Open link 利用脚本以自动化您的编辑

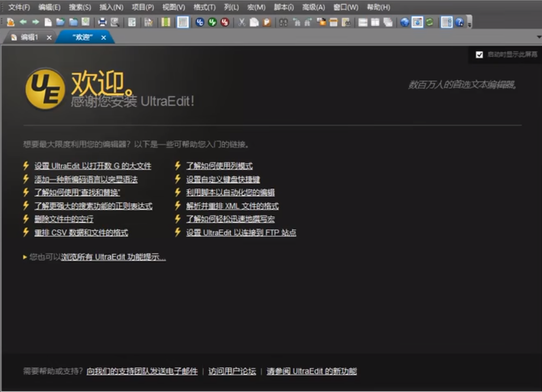[x=231, y=192]
